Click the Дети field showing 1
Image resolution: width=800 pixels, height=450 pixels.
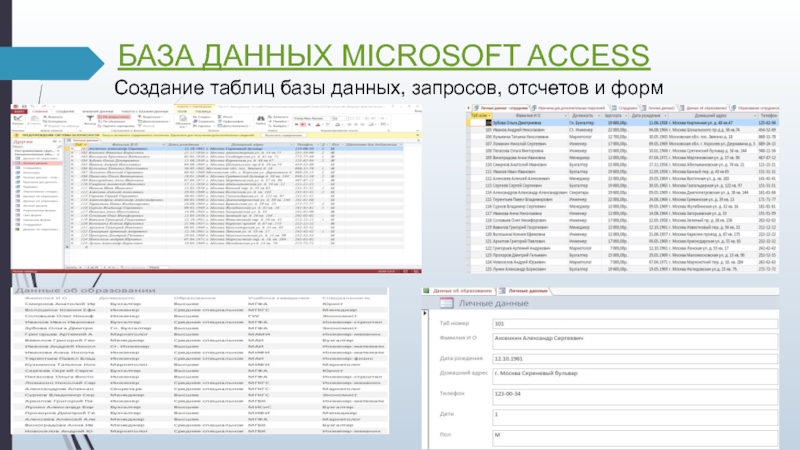[x=635, y=417]
